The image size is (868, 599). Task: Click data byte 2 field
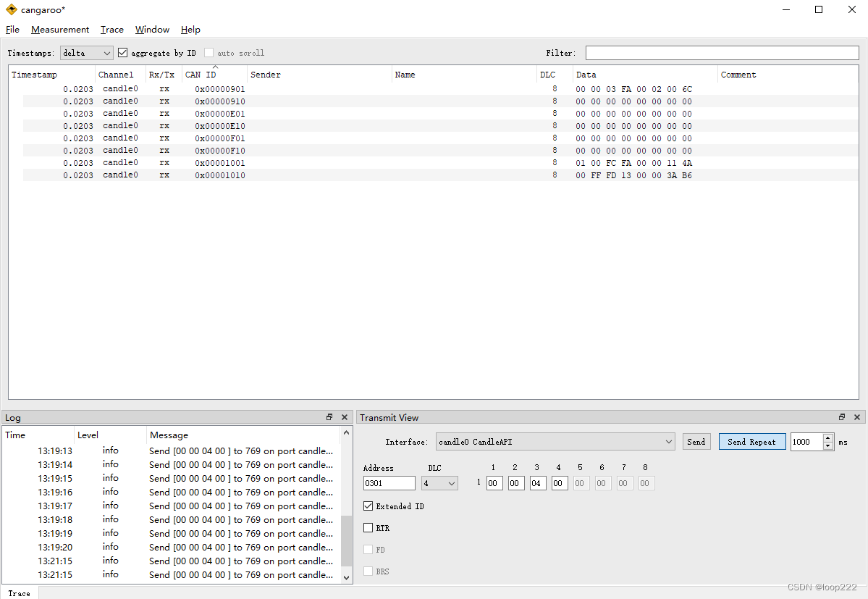[x=516, y=483]
